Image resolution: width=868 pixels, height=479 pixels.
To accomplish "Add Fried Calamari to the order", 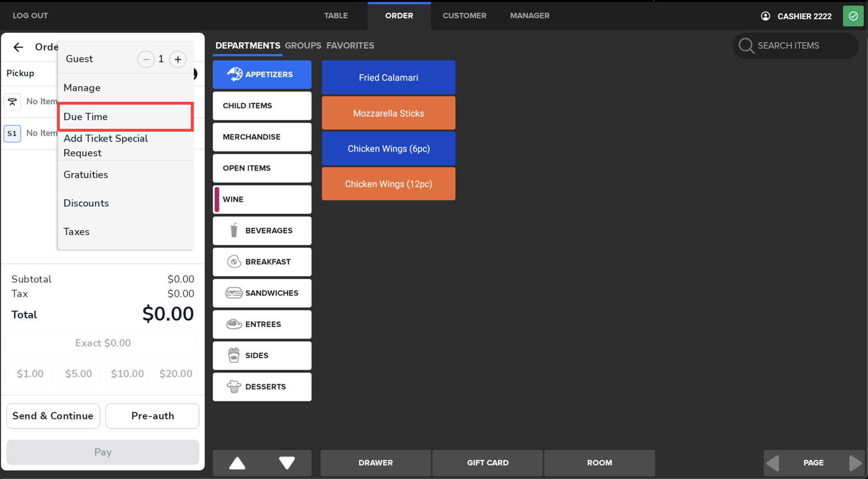I will click(x=389, y=78).
